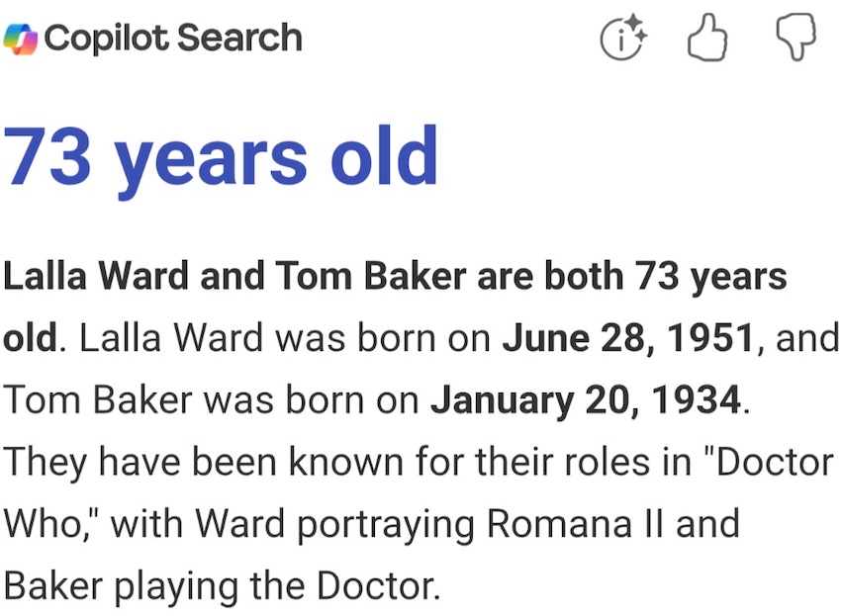The width and height of the screenshot is (842, 616).
Task: Click the phrase "Baker playing the Doctor."
Action: tap(221, 585)
